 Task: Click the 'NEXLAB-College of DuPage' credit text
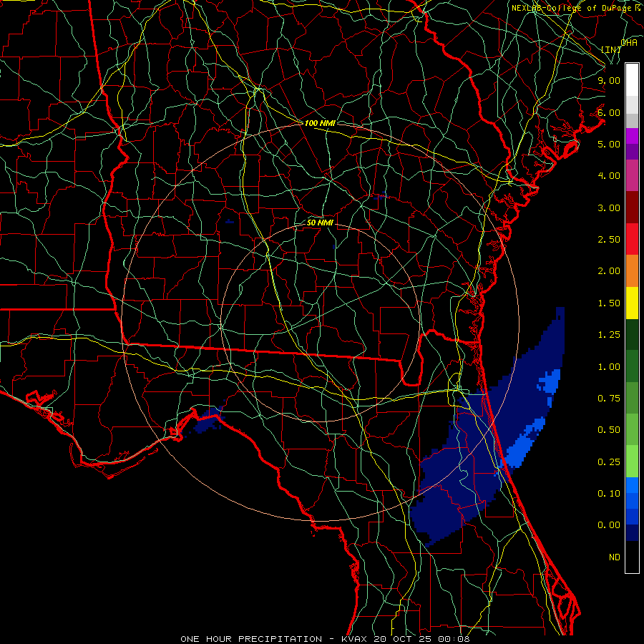tap(571, 8)
